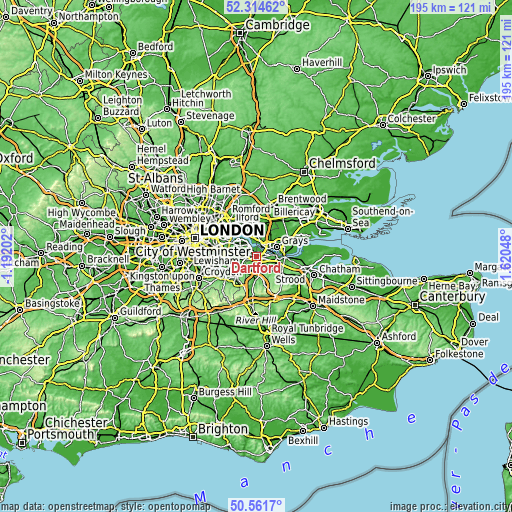Image resolution: width=512 pixels, height=512 pixels.
Task: Click the Hastings town marker
Action: tap(324, 428)
